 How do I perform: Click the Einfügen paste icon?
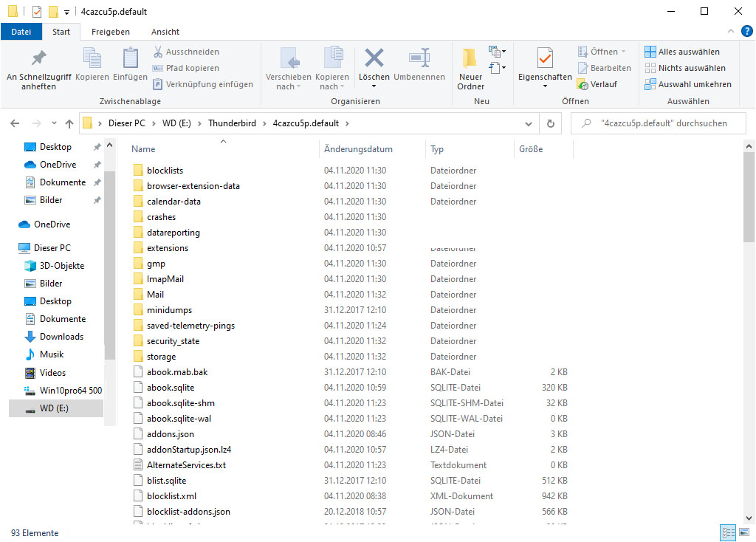pyautogui.click(x=130, y=59)
